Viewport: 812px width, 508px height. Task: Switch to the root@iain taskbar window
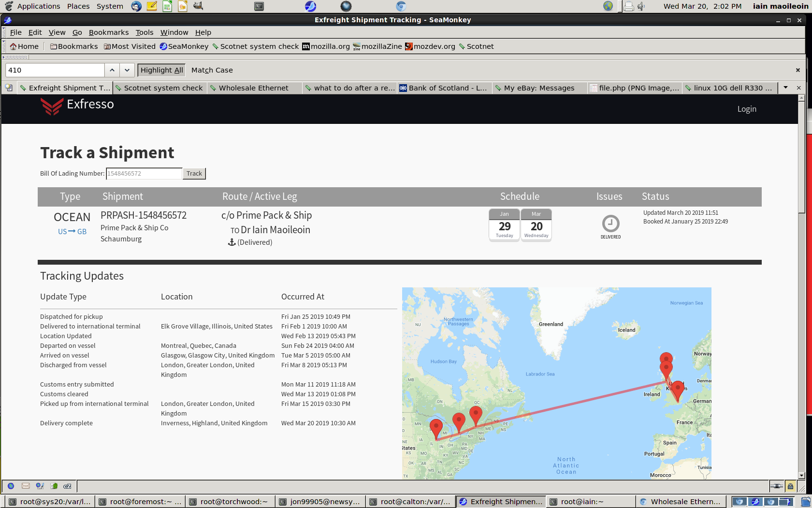[590, 502]
